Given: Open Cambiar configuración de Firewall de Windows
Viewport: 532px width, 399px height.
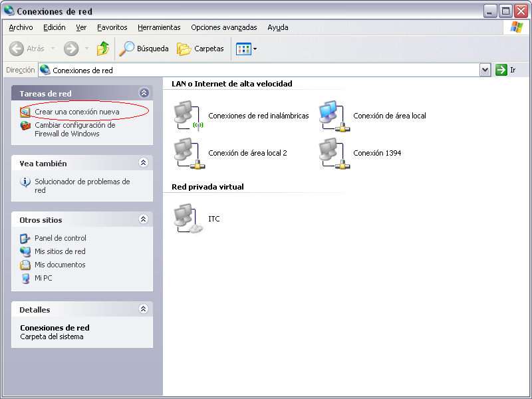Looking at the screenshot, I should pyautogui.click(x=74, y=129).
